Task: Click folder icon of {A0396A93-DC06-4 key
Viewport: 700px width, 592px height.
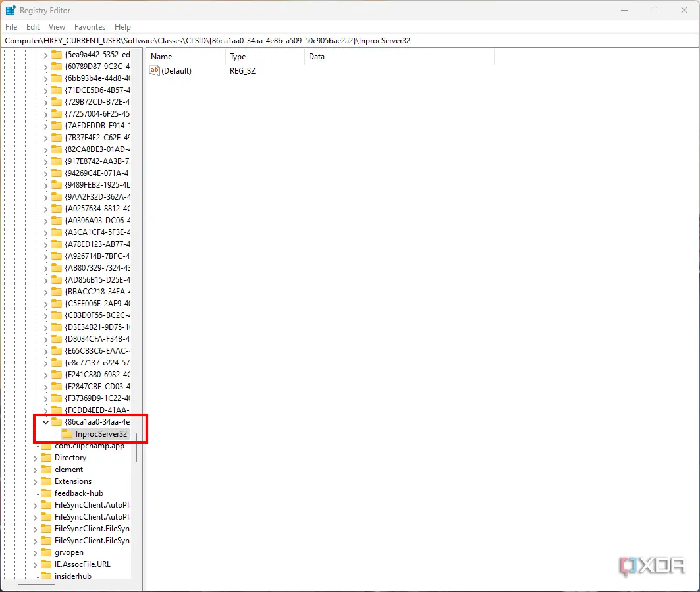Action: coord(57,220)
